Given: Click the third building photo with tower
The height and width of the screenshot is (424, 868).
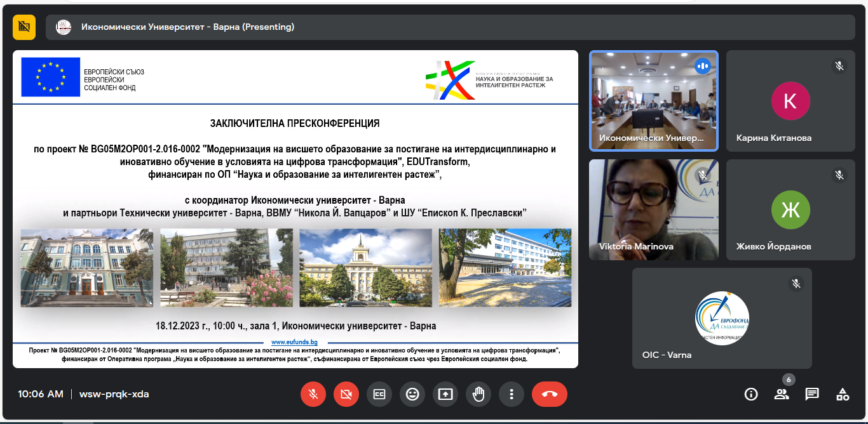Looking at the screenshot, I should [x=365, y=268].
